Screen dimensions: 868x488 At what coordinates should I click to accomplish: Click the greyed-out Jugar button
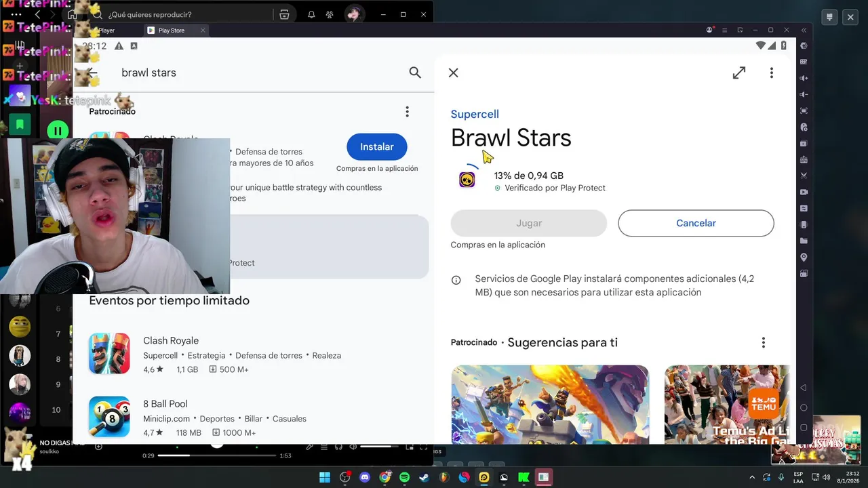tap(529, 223)
